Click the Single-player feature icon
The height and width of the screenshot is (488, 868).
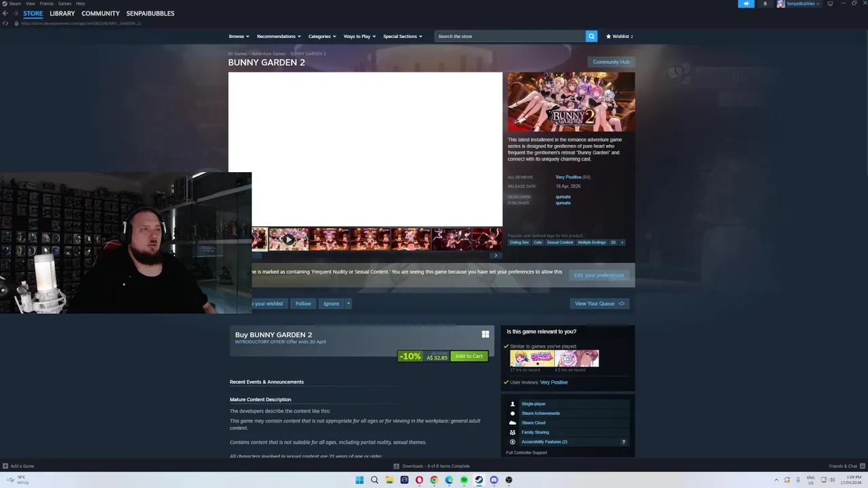pos(513,404)
